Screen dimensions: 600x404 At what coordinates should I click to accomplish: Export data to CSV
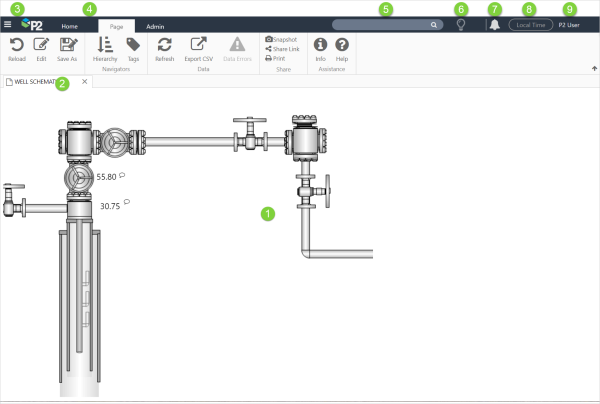(198, 45)
